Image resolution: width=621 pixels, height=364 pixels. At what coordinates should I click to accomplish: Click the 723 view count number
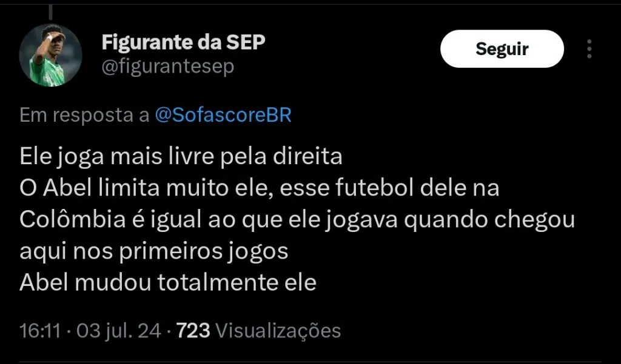[193, 331]
